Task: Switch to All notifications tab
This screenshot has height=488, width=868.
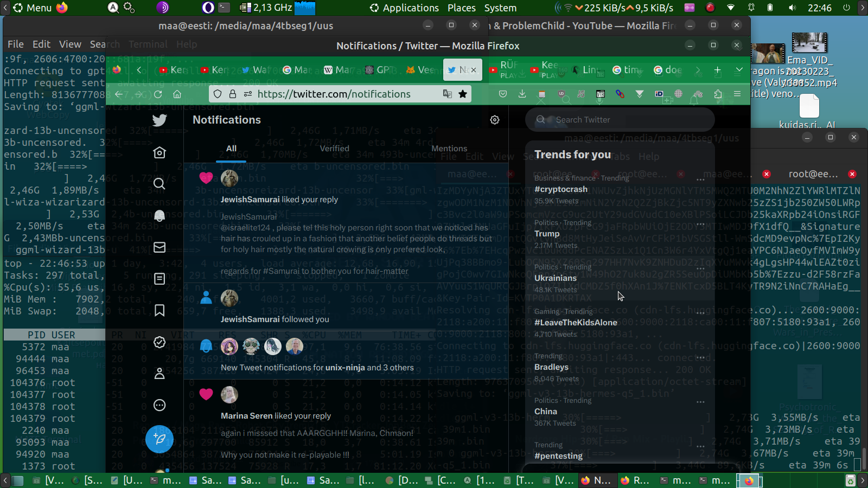Action: [x=231, y=149]
